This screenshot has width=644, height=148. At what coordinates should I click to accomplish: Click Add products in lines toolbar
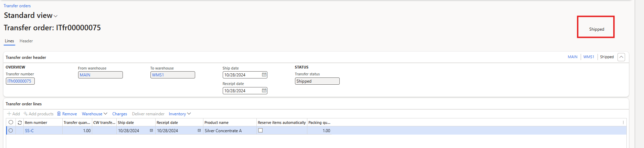(39, 114)
